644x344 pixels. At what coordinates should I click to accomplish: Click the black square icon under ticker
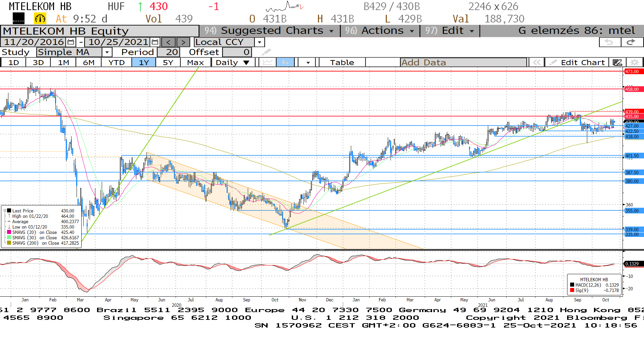pos(18,18)
